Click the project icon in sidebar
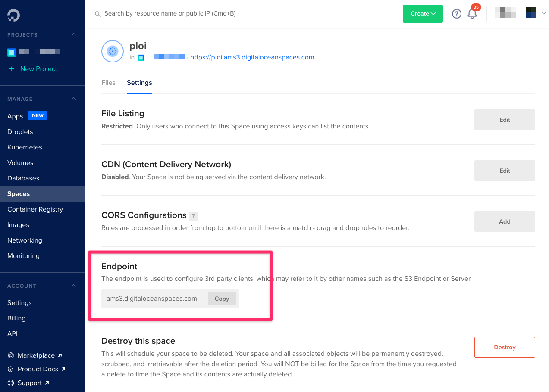This screenshot has width=549, height=392. 12,53
